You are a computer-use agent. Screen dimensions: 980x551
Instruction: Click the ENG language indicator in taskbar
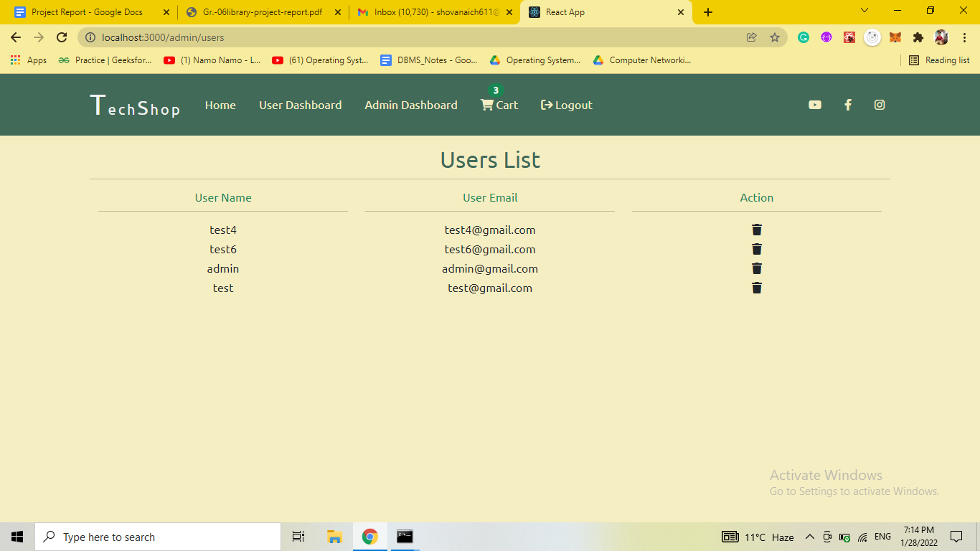(x=882, y=537)
